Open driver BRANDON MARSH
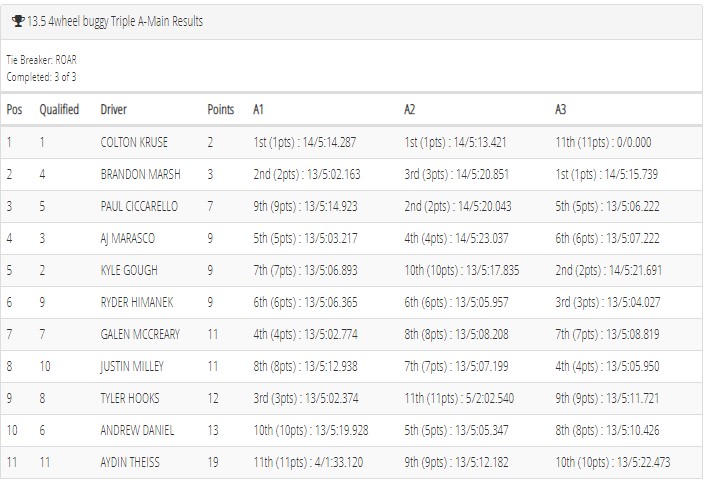The height and width of the screenshot is (479, 704). [x=141, y=174]
